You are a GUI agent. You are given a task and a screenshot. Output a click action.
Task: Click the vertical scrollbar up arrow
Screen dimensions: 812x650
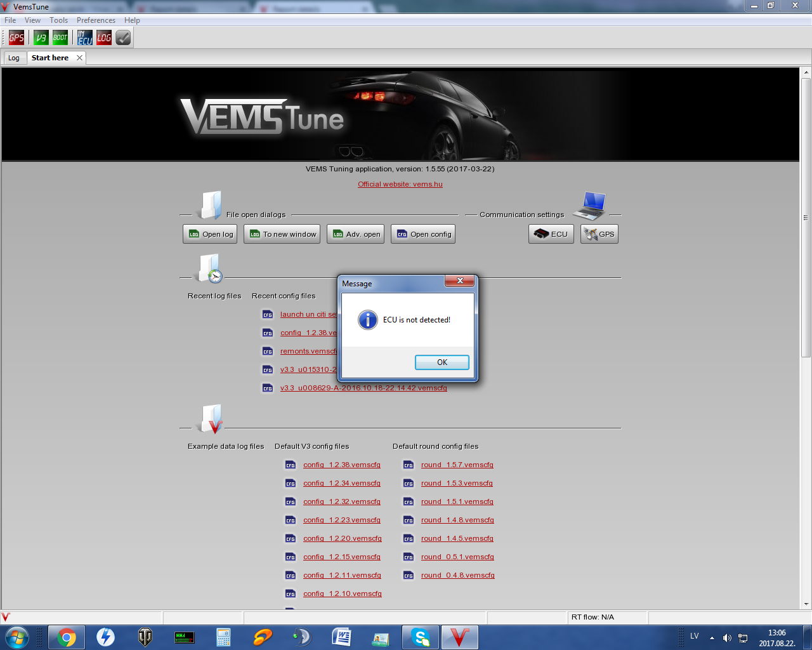[x=806, y=72]
